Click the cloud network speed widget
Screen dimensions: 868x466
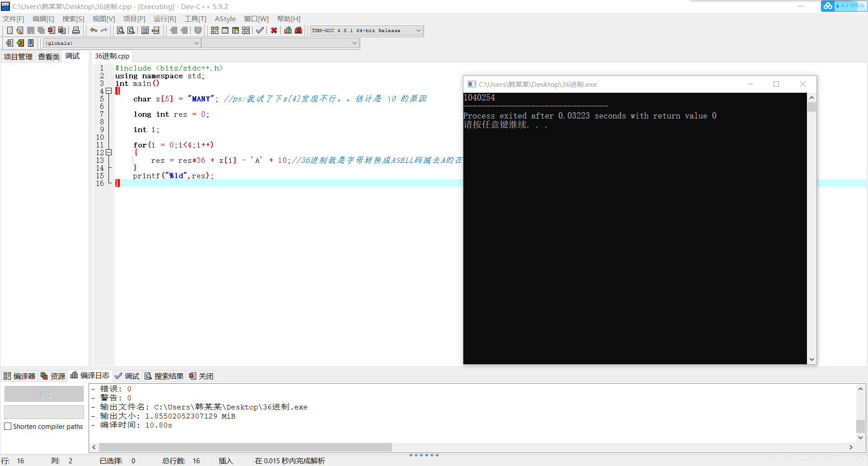click(844, 6)
